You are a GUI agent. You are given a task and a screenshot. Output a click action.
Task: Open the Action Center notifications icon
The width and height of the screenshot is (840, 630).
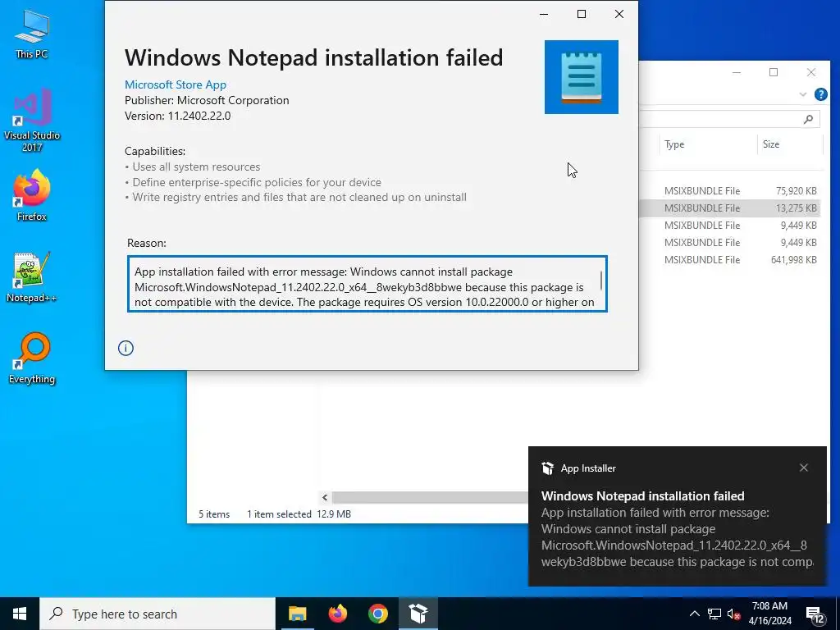tap(815, 614)
